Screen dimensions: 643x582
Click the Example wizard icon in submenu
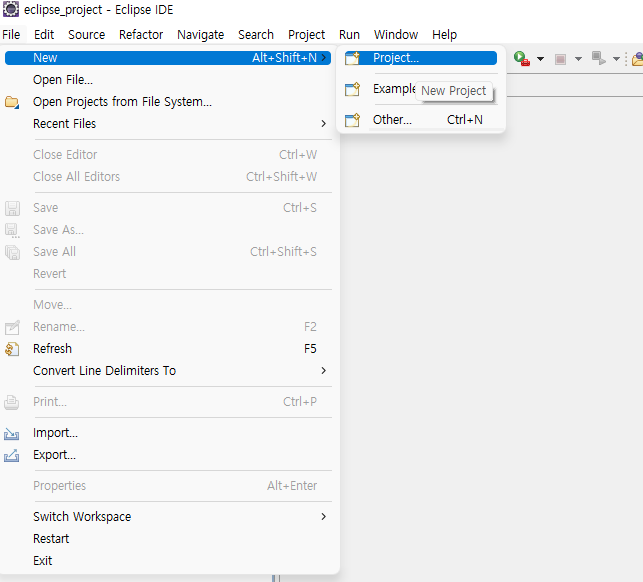pos(352,89)
